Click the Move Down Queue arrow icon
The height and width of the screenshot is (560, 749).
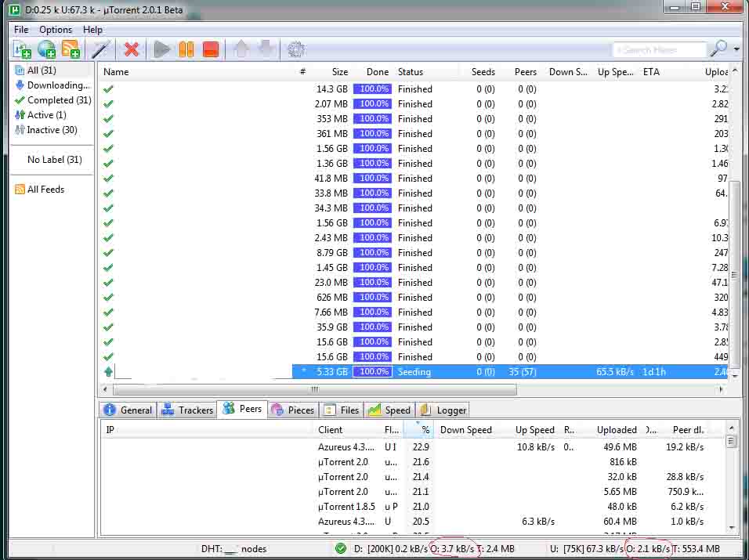point(266,49)
